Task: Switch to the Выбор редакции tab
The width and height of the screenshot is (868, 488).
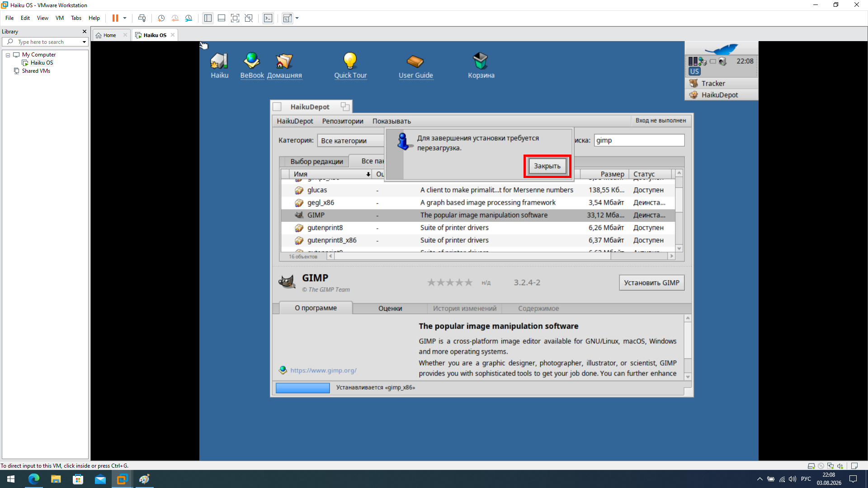Action: pyautogui.click(x=316, y=161)
